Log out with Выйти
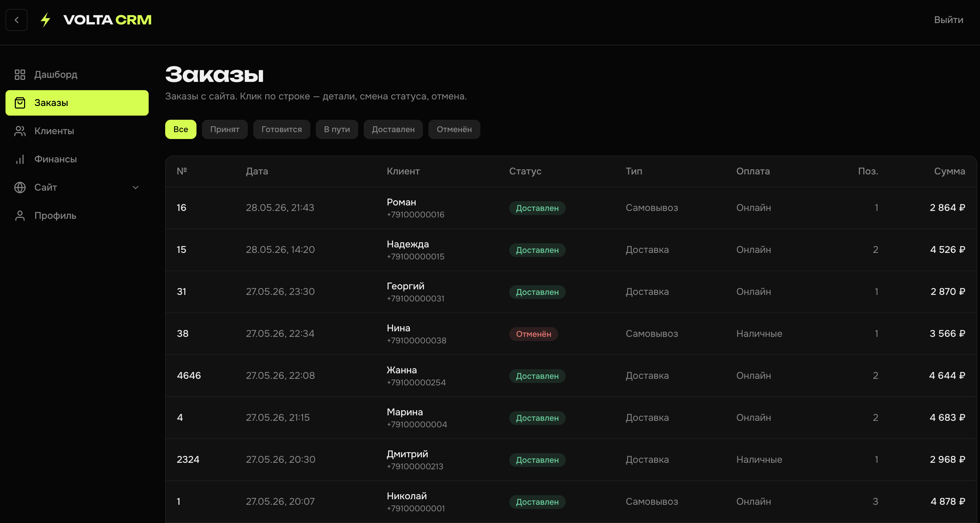Viewport: 980px width, 523px height. (948, 20)
